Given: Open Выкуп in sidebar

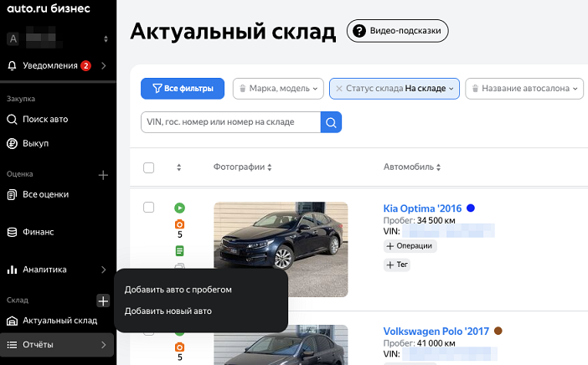Looking at the screenshot, I should pos(36,143).
